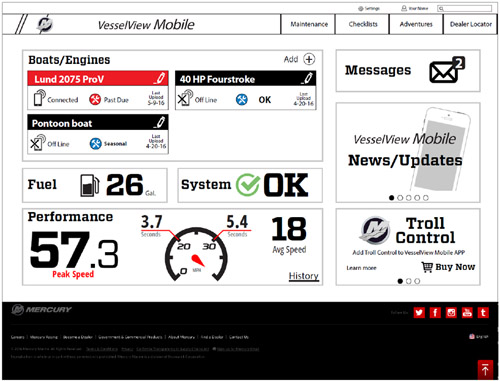Click Pontoon boat offline phone icon
Screen dimensions: 500x381
pyautogui.click(x=38, y=143)
